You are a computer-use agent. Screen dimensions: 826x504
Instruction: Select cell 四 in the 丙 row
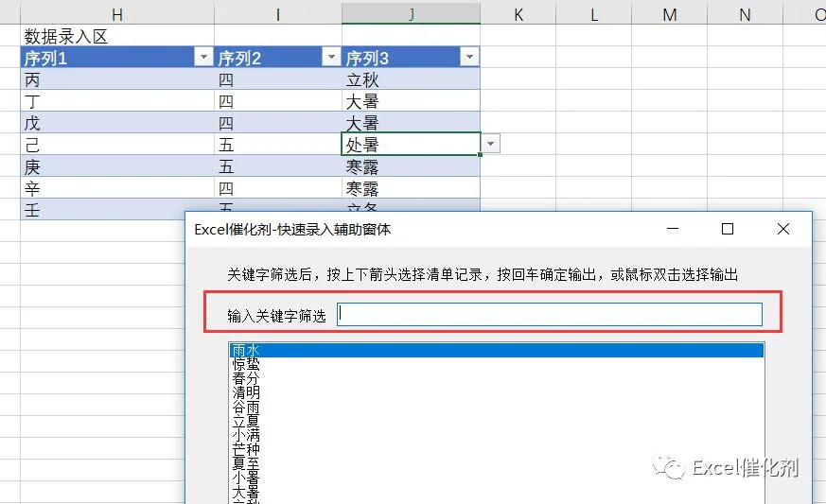277,79
